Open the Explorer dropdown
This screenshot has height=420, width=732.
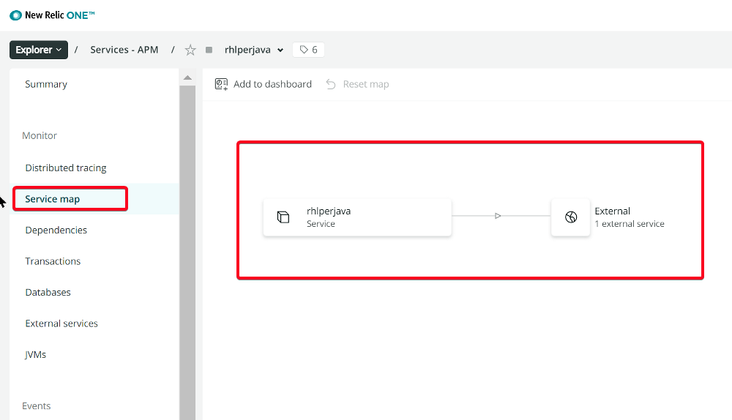pyautogui.click(x=38, y=49)
